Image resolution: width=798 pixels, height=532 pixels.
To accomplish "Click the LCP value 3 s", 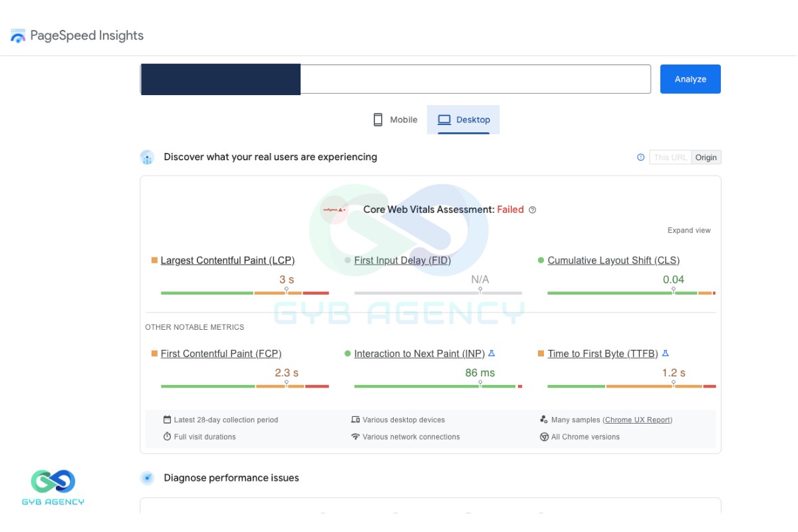I will (287, 280).
